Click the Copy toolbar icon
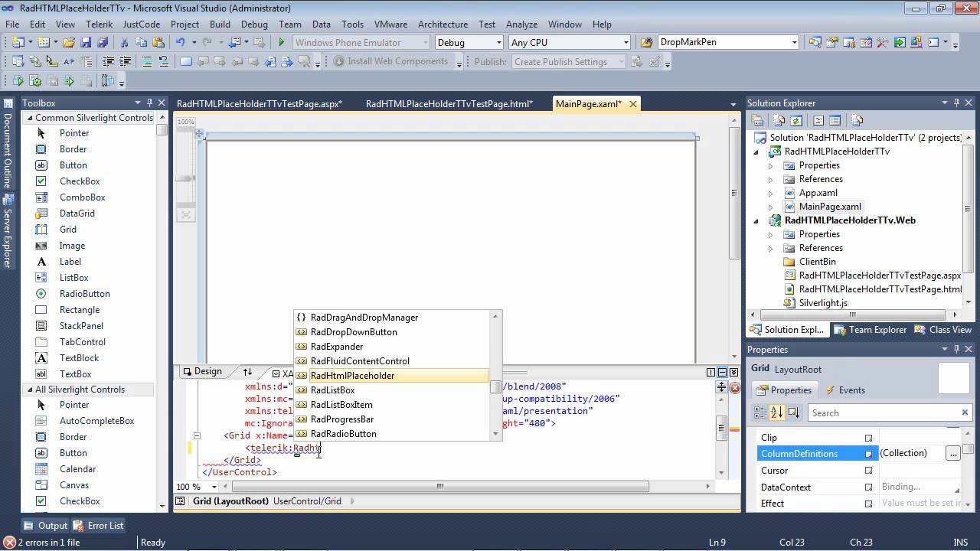Image resolution: width=980 pixels, height=551 pixels. [142, 43]
